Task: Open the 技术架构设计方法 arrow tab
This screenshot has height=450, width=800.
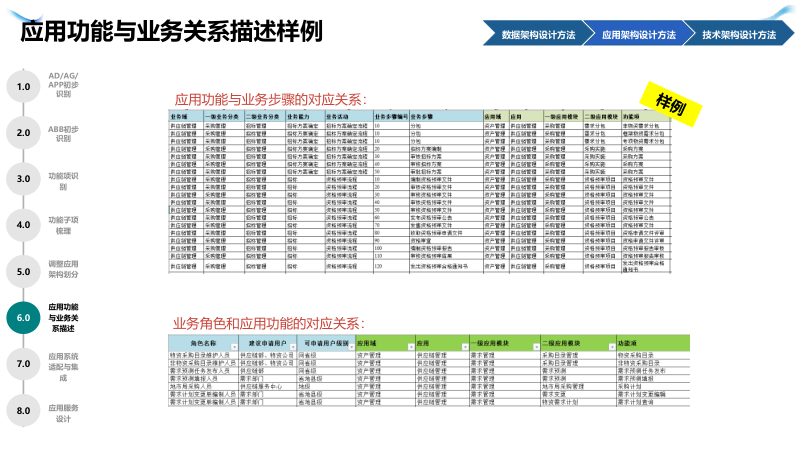Action: 739,34
